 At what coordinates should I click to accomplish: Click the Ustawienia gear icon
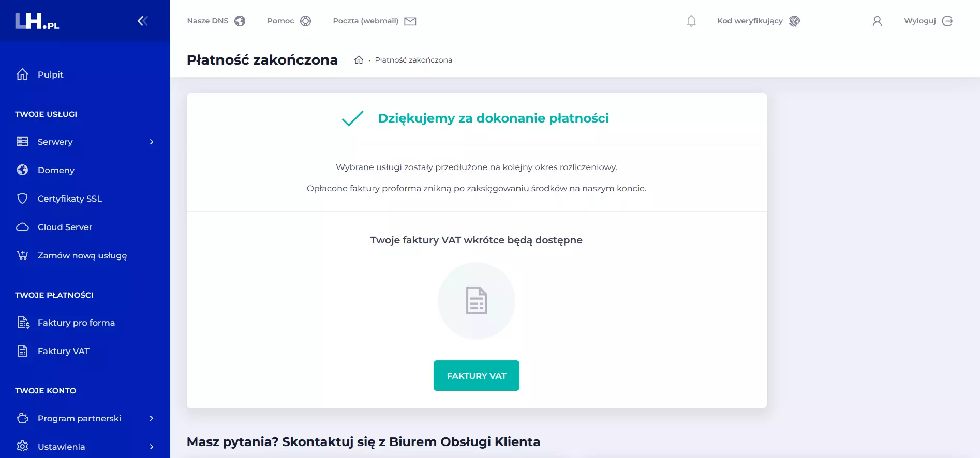pyautogui.click(x=22, y=447)
